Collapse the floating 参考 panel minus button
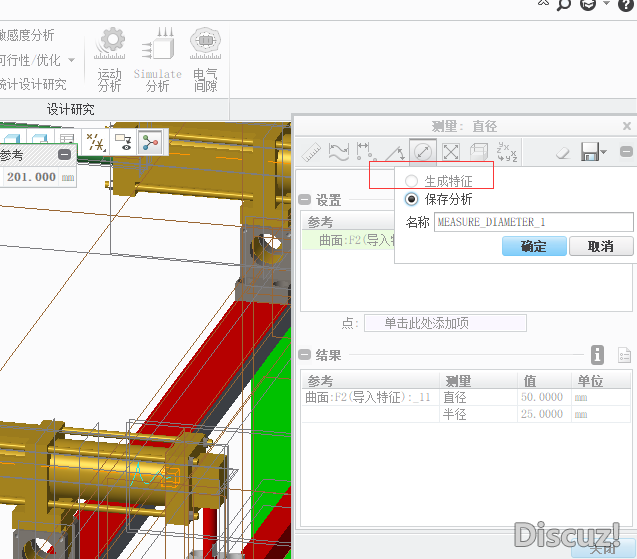This screenshot has width=637, height=559. point(65,154)
